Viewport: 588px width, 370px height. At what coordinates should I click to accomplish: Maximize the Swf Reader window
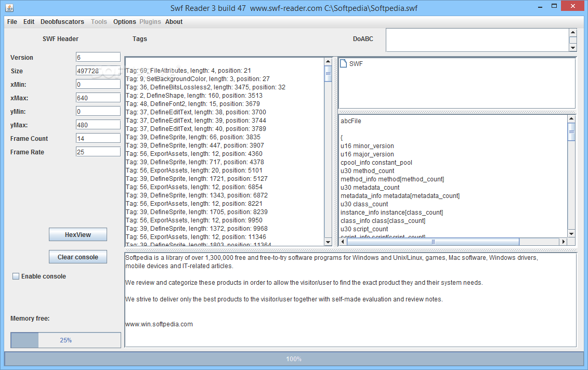coord(554,6)
